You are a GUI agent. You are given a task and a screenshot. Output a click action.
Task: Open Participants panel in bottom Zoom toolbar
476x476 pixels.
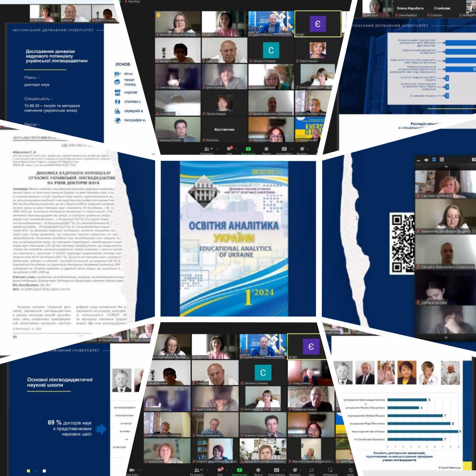point(197,471)
